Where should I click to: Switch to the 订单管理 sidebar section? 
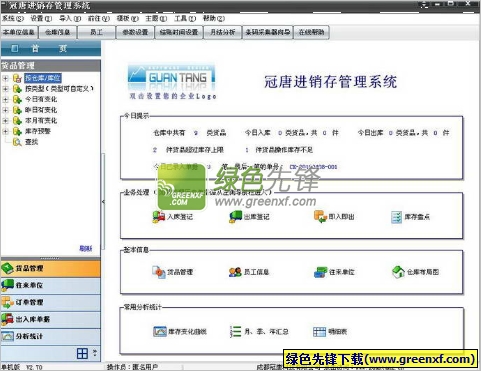50,303
